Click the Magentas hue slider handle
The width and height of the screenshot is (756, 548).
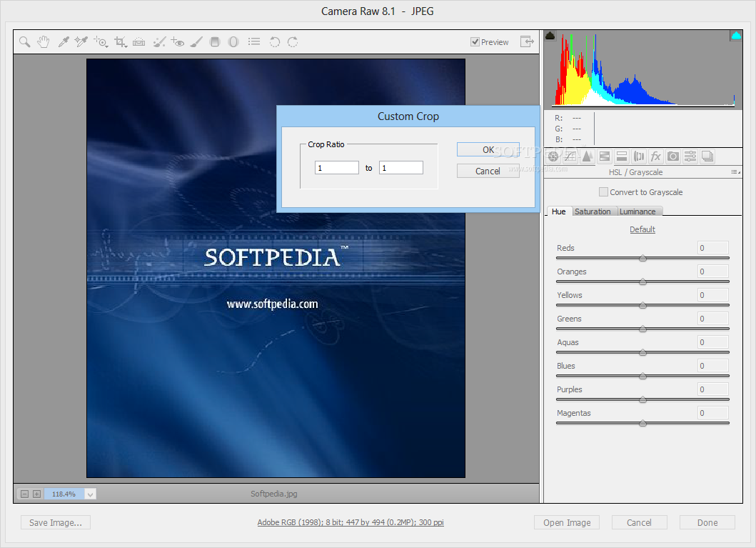(x=642, y=424)
